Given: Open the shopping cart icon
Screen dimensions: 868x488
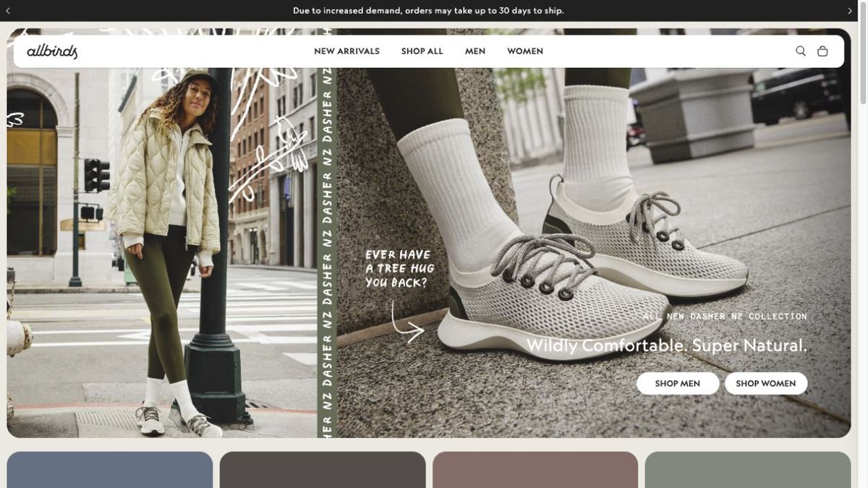Looking at the screenshot, I should pyautogui.click(x=822, y=51).
